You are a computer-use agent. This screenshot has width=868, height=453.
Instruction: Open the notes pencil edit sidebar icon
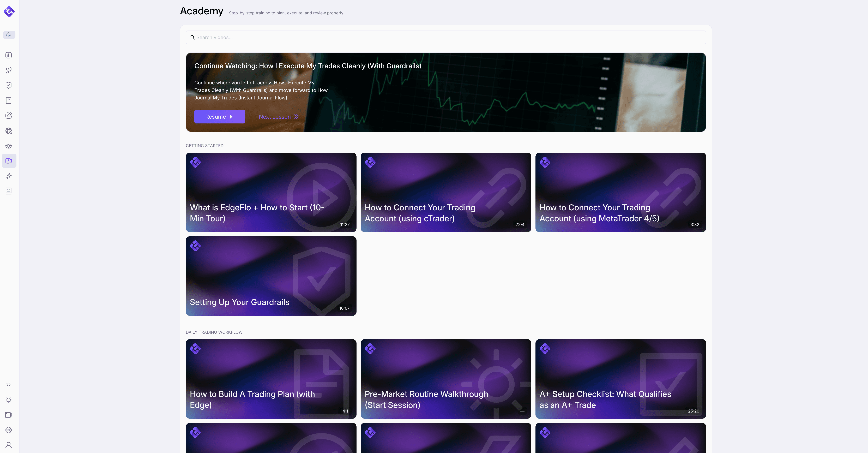click(x=9, y=116)
